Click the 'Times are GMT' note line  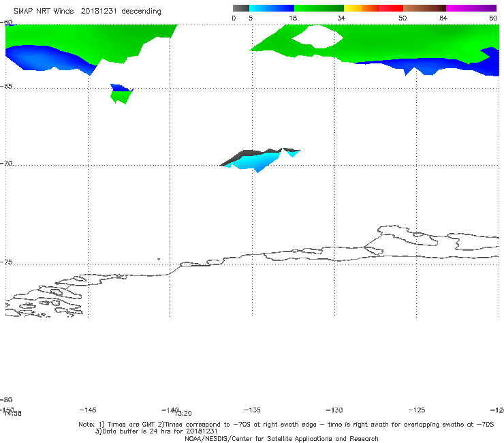pyautogui.click(x=286, y=425)
